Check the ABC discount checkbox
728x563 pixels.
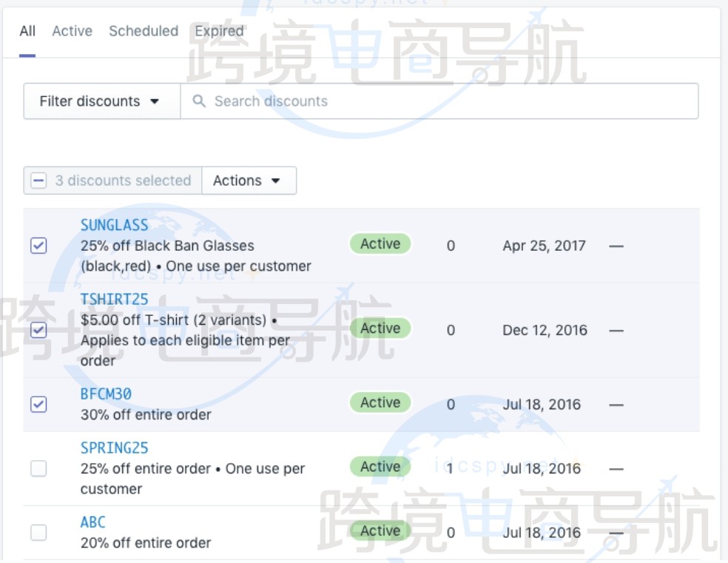point(38,532)
